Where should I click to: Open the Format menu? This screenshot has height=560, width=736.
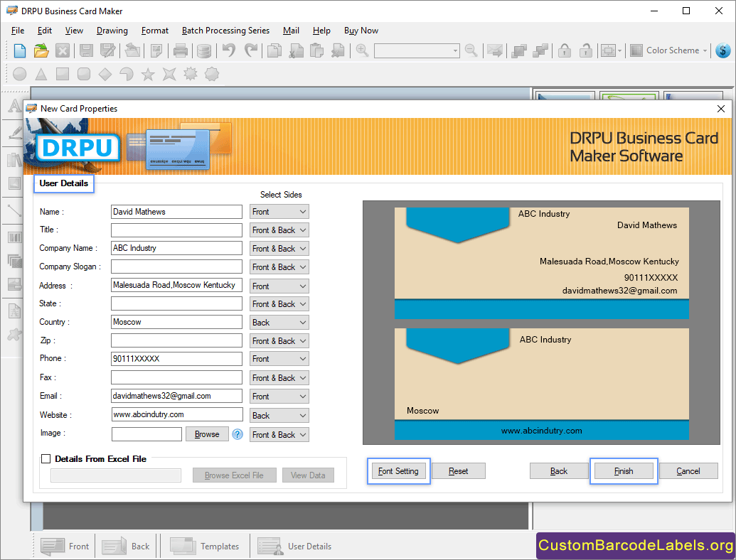pos(155,31)
